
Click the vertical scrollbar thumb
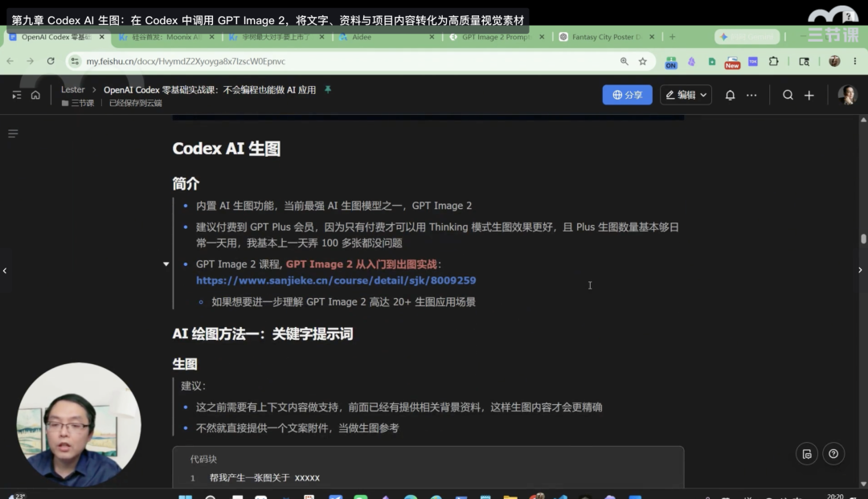click(863, 239)
